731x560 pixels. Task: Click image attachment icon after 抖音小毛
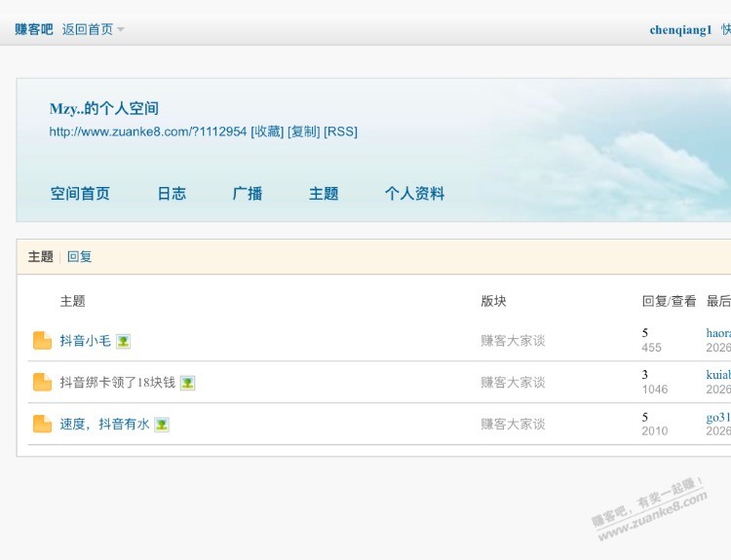[x=124, y=341]
